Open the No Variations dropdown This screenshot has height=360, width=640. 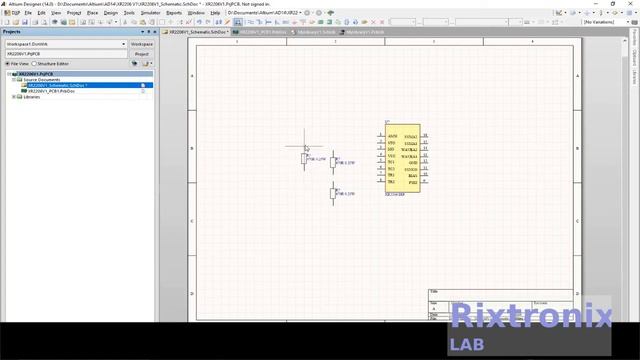tap(628, 22)
